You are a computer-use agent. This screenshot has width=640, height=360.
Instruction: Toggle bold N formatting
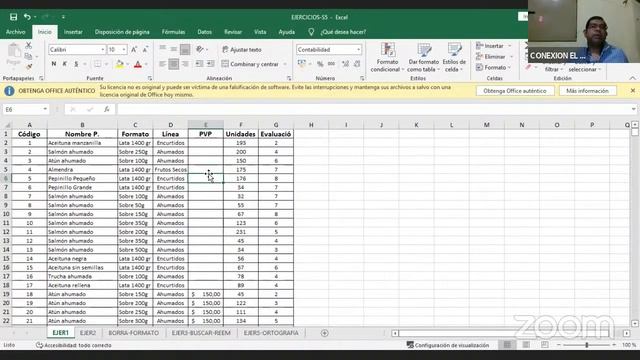point(53,64)
